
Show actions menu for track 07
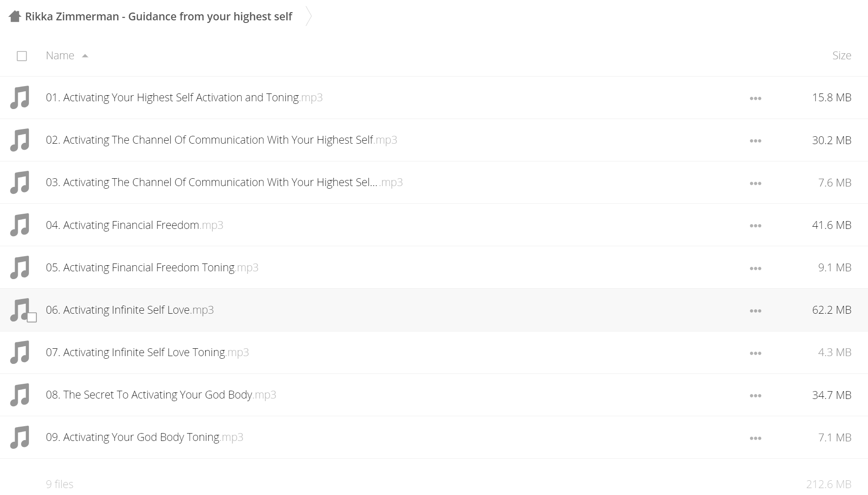(x=755, y=353)
